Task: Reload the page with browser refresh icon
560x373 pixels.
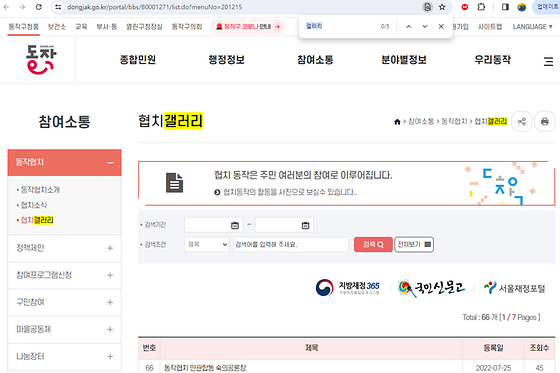Action: pos(39,7)
